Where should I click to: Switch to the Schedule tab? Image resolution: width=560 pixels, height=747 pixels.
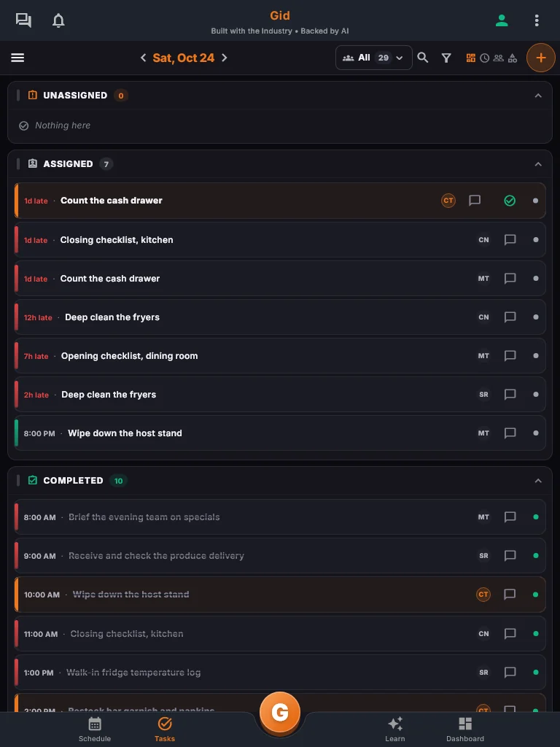point(95,729)
